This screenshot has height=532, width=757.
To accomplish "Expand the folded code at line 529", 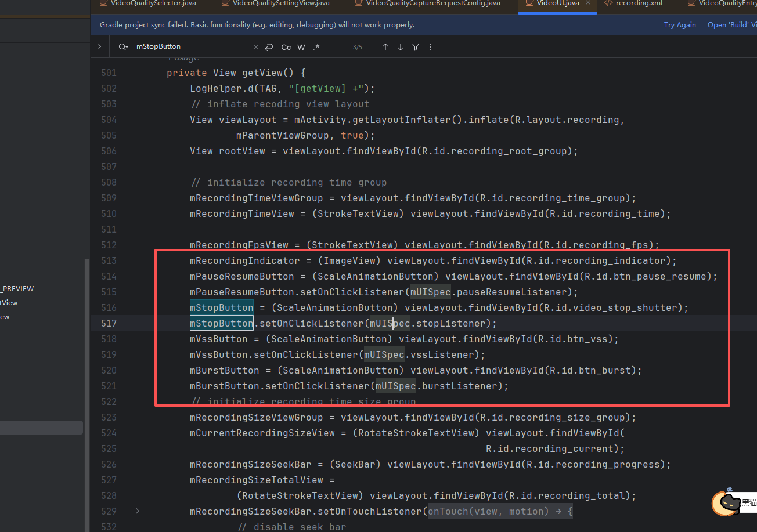I will pos(137,511).
